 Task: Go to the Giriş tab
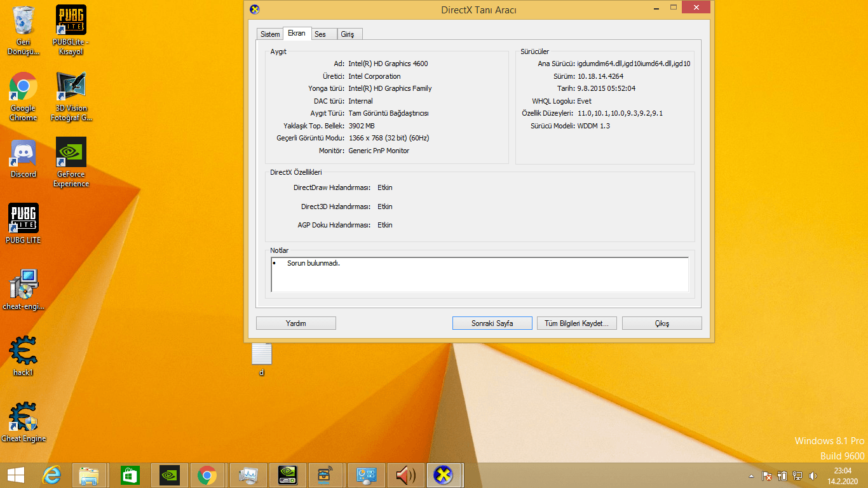coord(349,34)
